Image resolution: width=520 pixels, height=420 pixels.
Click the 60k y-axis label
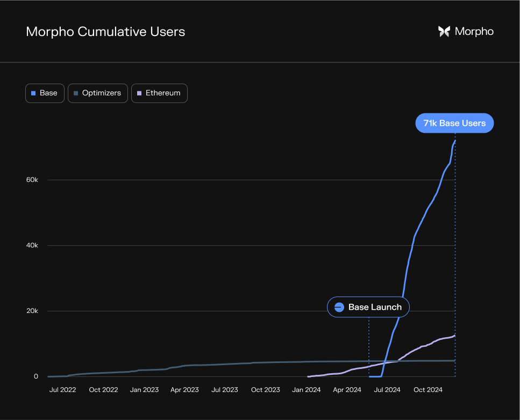click(x=32, y=180)
